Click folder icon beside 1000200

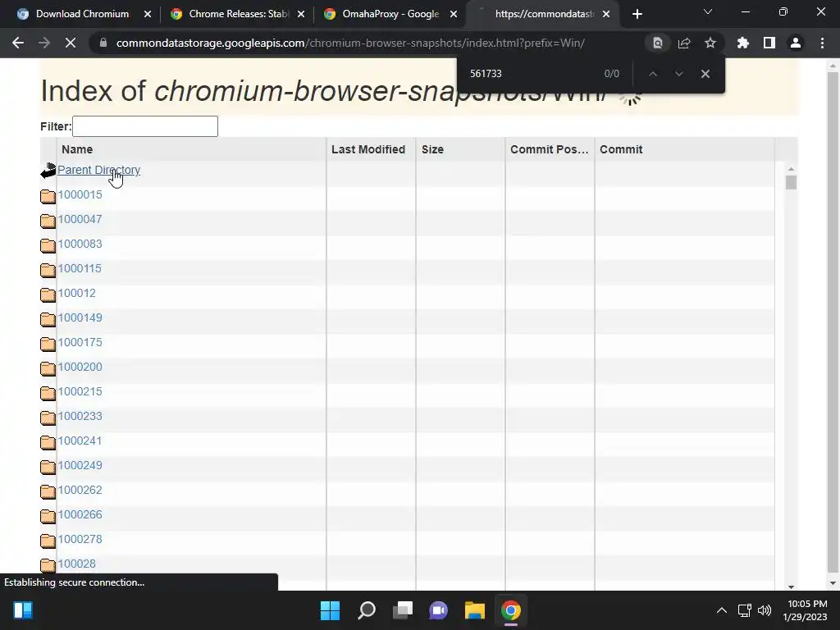tap(48, 368)
